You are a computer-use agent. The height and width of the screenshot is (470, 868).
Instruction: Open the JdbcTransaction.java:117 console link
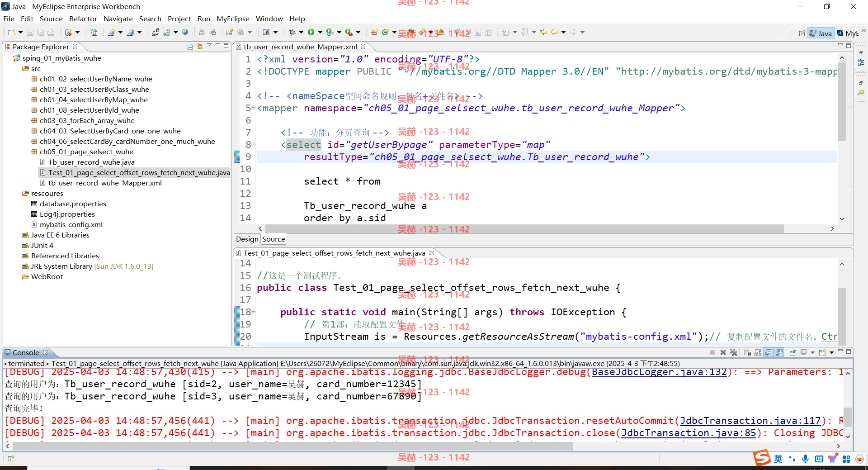pyautogui.click(x=750, y=421)
